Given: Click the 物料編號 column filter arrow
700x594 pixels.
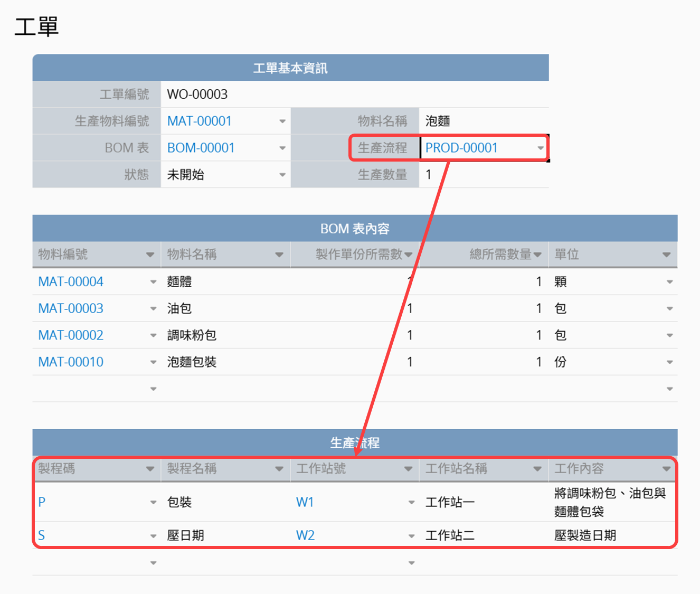Looking at the screenshot, I should tap(150, 255).
